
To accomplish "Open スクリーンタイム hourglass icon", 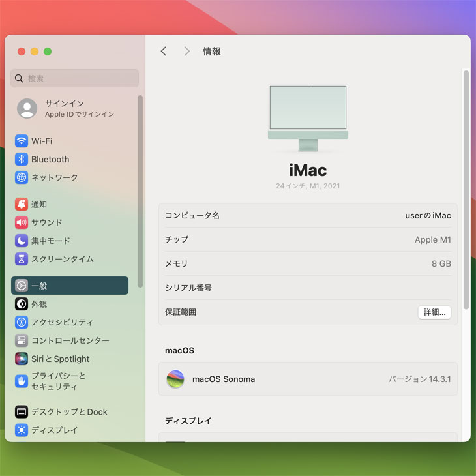I will click(x=22, y=259).
